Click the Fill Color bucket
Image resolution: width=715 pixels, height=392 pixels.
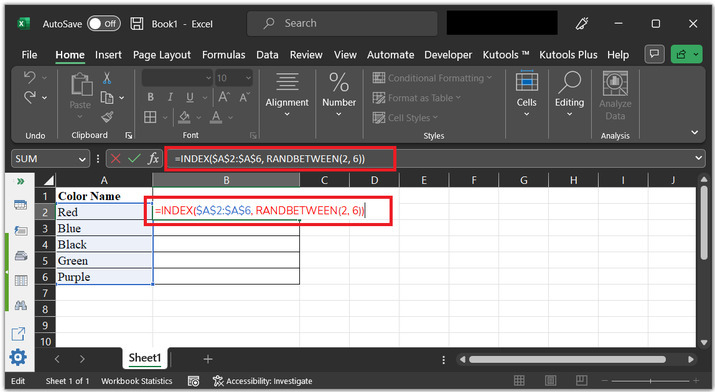pos(184,117)
